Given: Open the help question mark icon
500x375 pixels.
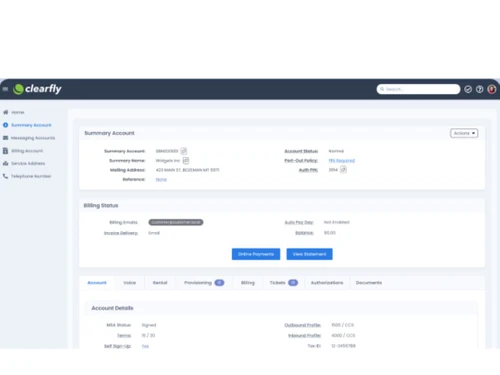Looking at the screenshot, I should tap(480, 89).
